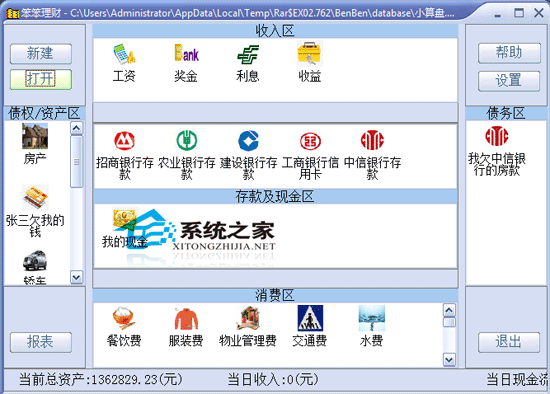The width and height of the screenshot is (550, 394).
Task: Click the 消费区 header
Action: point(275,295)
